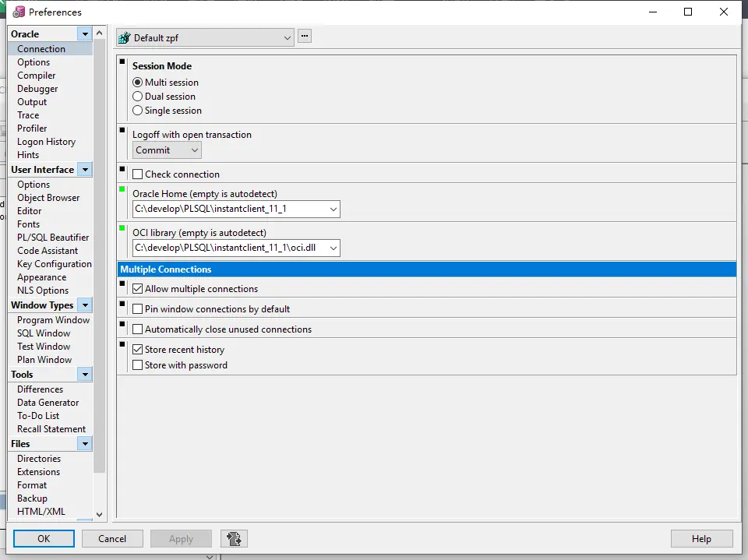This screenshot has height=560, width=748.
Task: Select Dual session mode
Action: click(x=137, y=97)
